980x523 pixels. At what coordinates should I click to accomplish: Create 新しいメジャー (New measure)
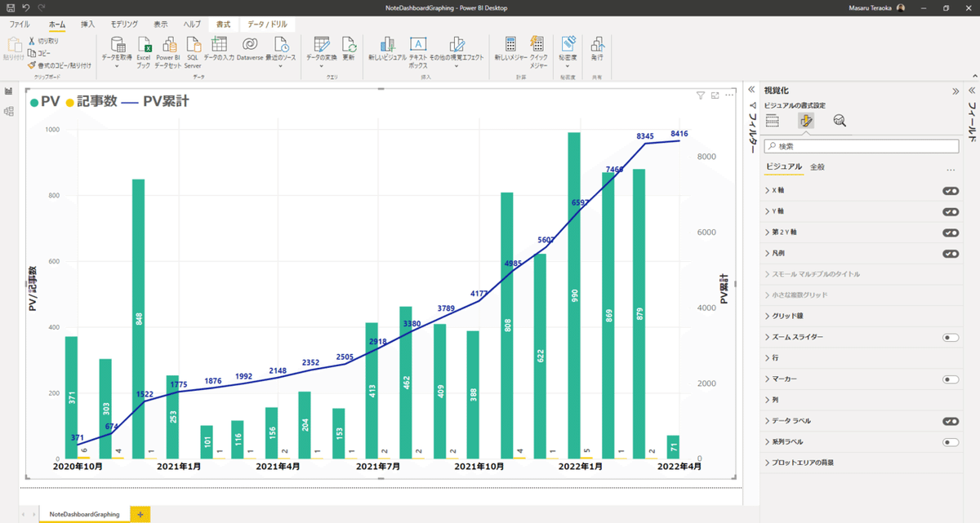[510, 48]
